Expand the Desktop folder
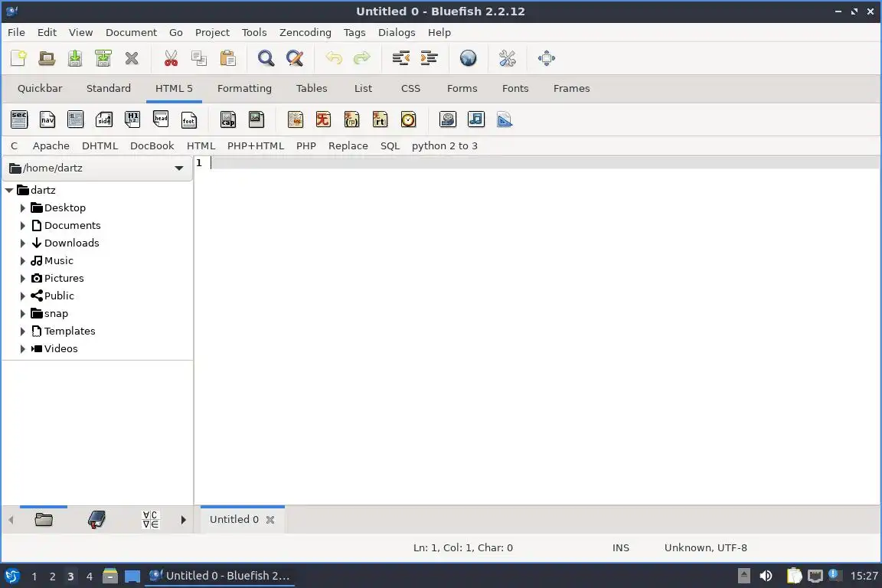882x588 pixels. click(22, 208)
